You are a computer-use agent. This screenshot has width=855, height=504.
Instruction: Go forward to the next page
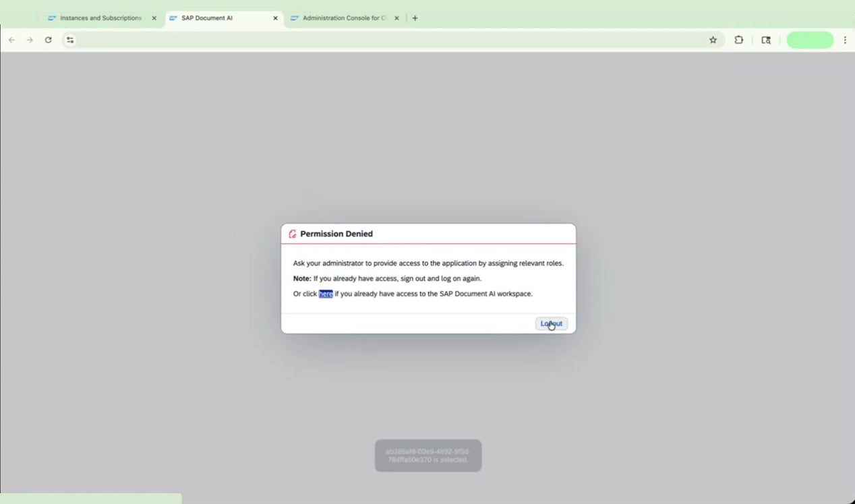[x=30, y=40]
